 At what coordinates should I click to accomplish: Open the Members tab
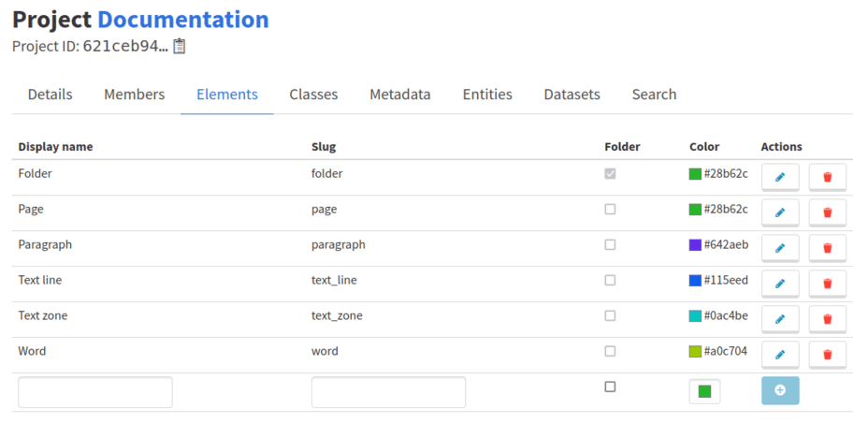pyautogui.click(x=135, y=95)
